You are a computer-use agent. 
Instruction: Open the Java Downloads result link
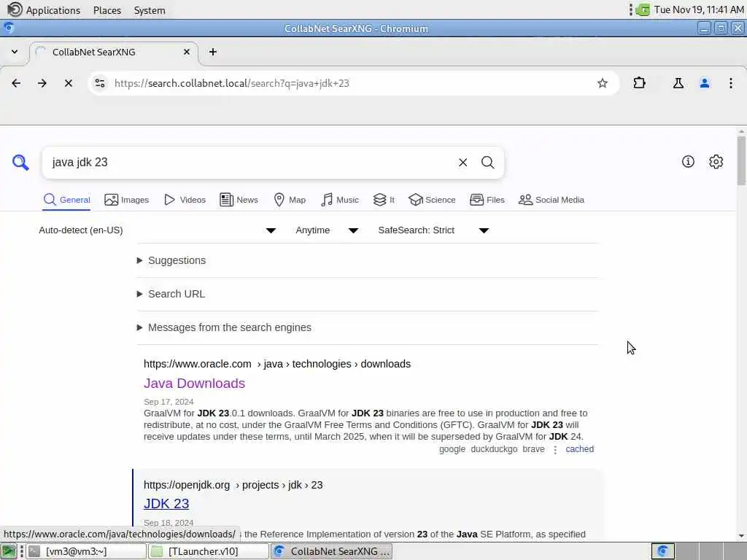194,384
